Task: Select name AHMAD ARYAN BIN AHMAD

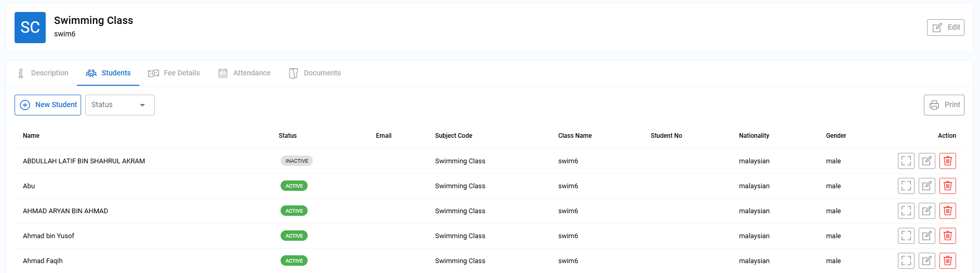Action: pyautogui.click(x=65, y=211)
